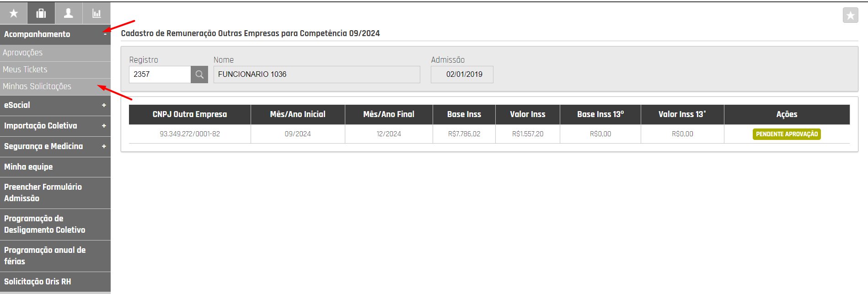Open the bar chart reports tab

click(x=96, y=13)
